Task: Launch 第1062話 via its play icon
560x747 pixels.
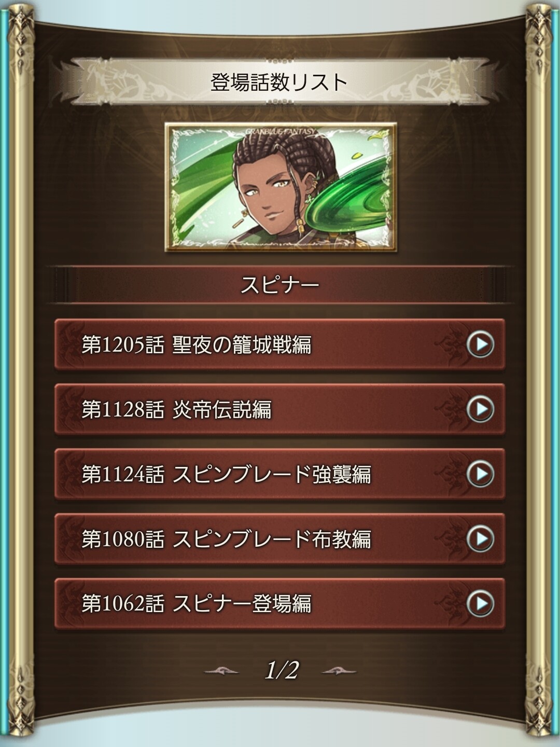Action: click(x=480, y=604)
